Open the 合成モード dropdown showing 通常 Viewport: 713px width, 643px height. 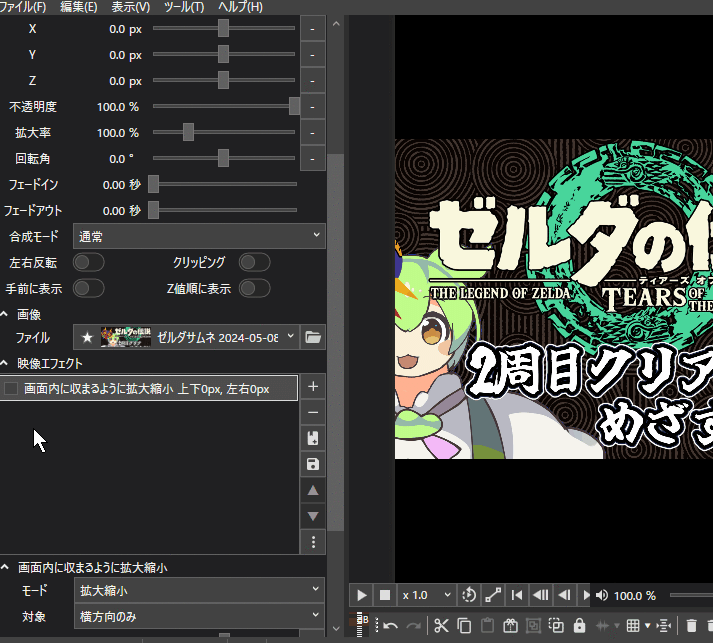(199, 236)
